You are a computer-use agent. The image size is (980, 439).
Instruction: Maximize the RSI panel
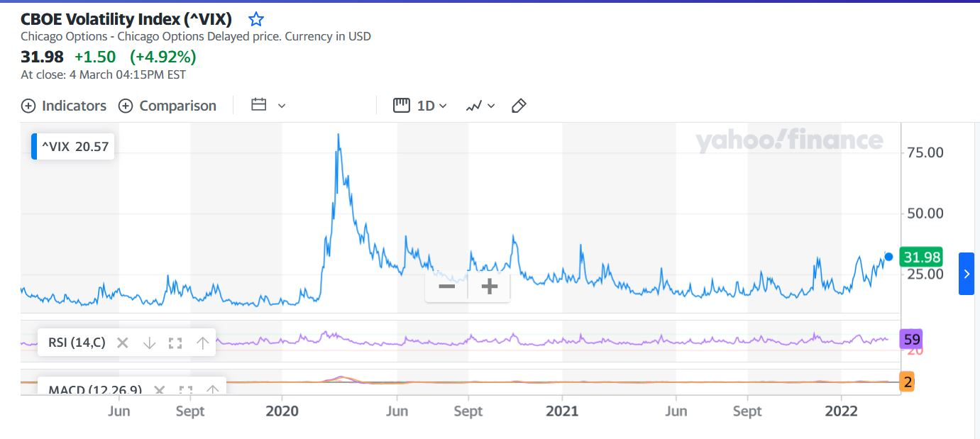pyautogui.click(x=175, y=343)
